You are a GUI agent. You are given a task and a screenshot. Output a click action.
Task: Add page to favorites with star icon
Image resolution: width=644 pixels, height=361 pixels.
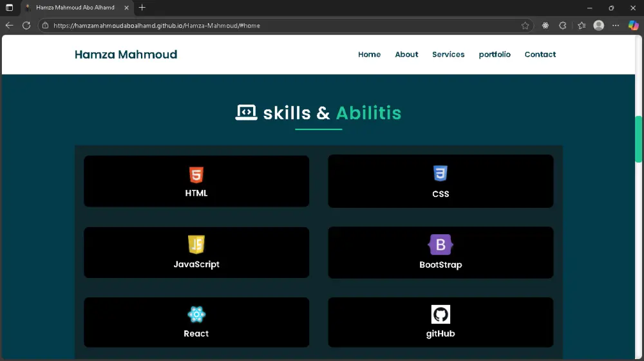[525, 26]
